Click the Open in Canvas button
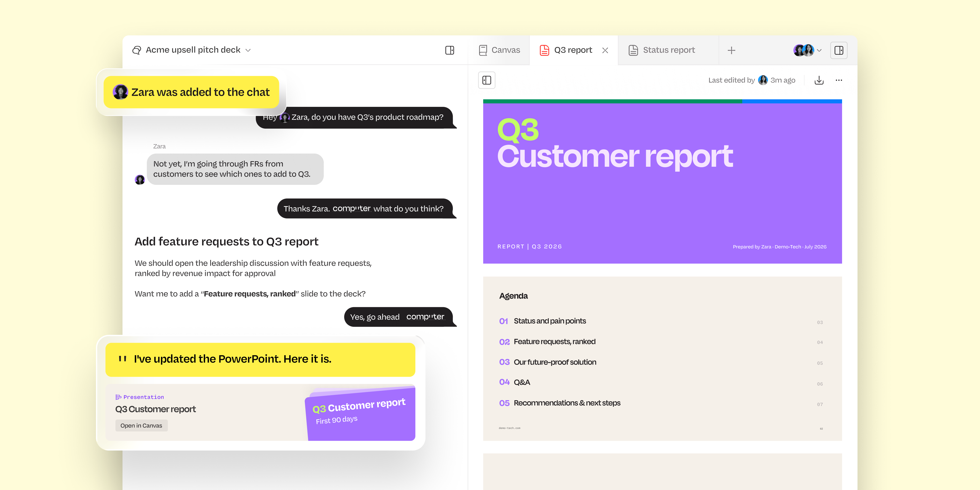This screenshot has height=490, width=980. tap(141, 426)
